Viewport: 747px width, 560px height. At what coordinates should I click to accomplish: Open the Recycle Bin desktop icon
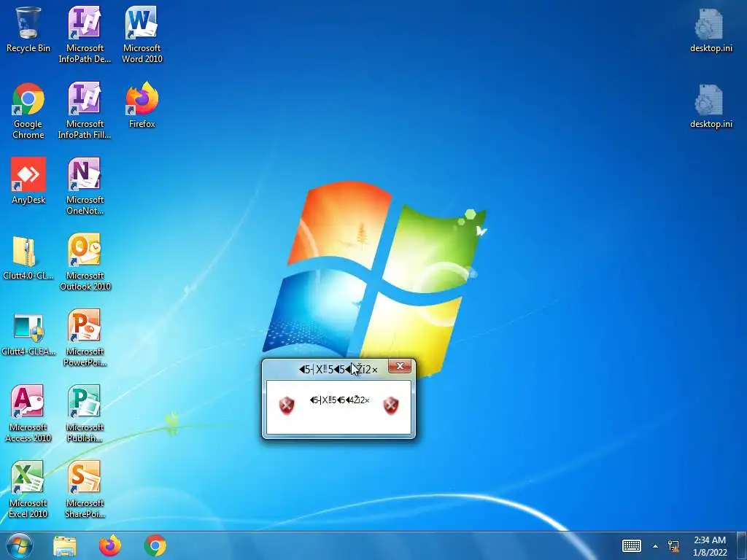[x=28, y=29]
